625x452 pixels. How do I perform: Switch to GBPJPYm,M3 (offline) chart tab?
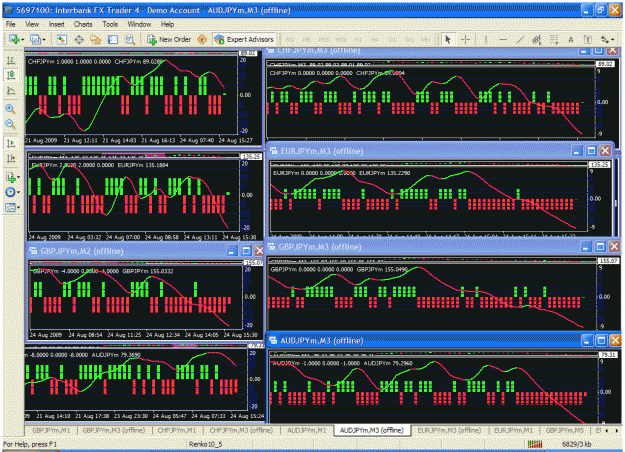coord(113,430)
